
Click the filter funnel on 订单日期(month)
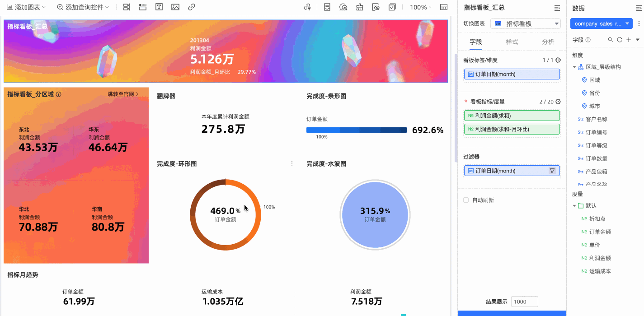(x=552, y=171)
